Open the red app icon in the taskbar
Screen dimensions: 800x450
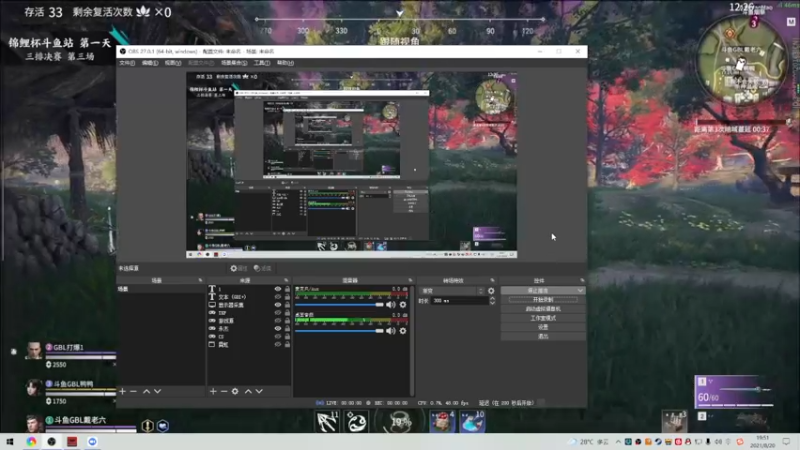pyautogui.click(x=72, y=441)
